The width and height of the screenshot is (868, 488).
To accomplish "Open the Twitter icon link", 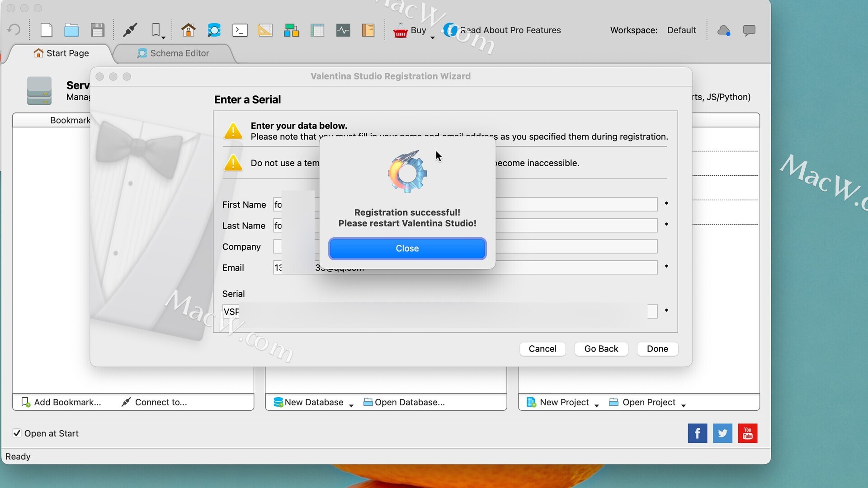I will tap(722, 433).
